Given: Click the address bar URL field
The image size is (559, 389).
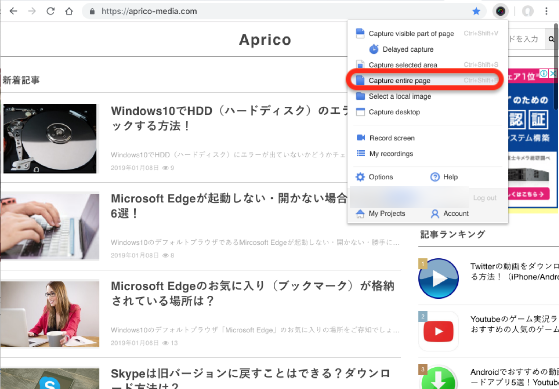Looking at the screenshot, I should [x=283, y=11].
